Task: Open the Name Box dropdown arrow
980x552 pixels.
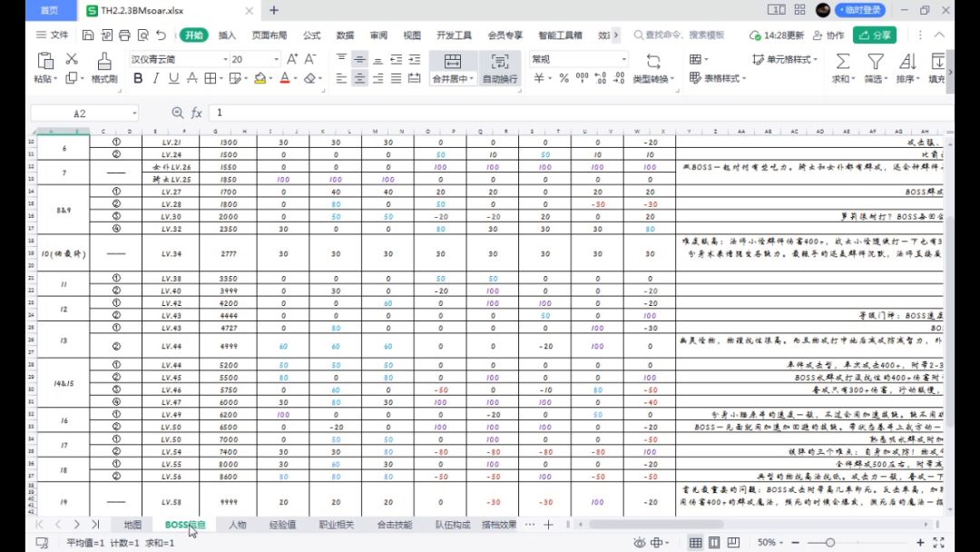Action: 134,113
